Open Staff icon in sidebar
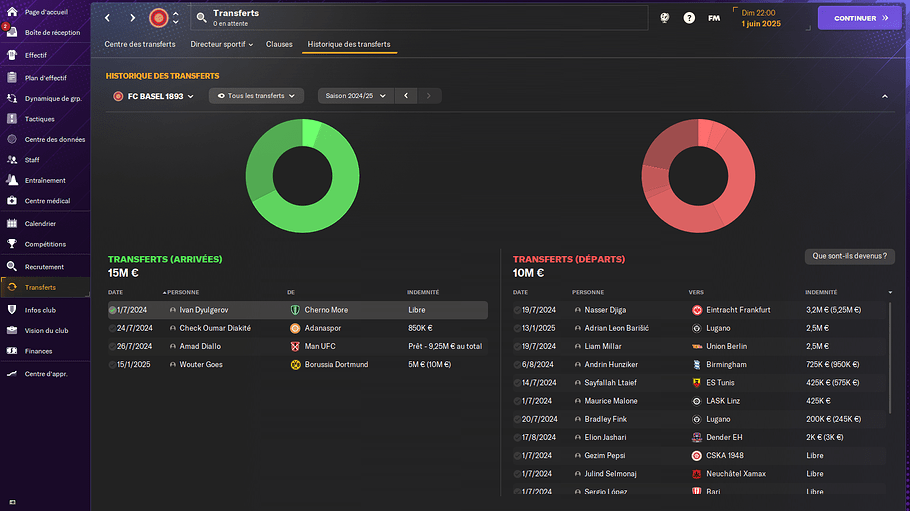The image size is (910, 511). click(x=12, y=160)
